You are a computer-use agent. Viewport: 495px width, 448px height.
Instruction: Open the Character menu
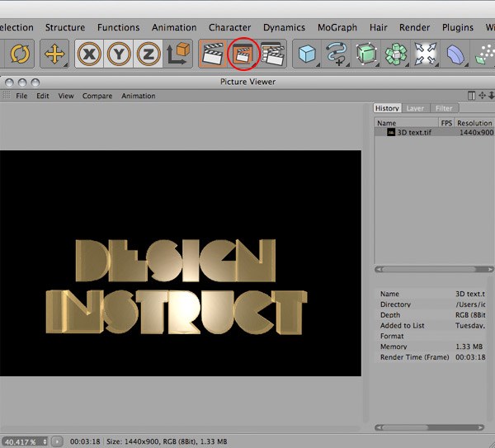(x=230, y=27)
